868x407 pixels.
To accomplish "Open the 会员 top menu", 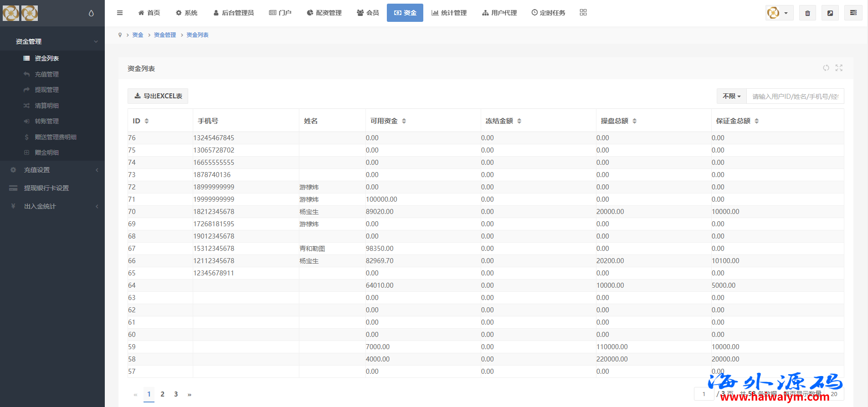I will (x=368, y=13).
